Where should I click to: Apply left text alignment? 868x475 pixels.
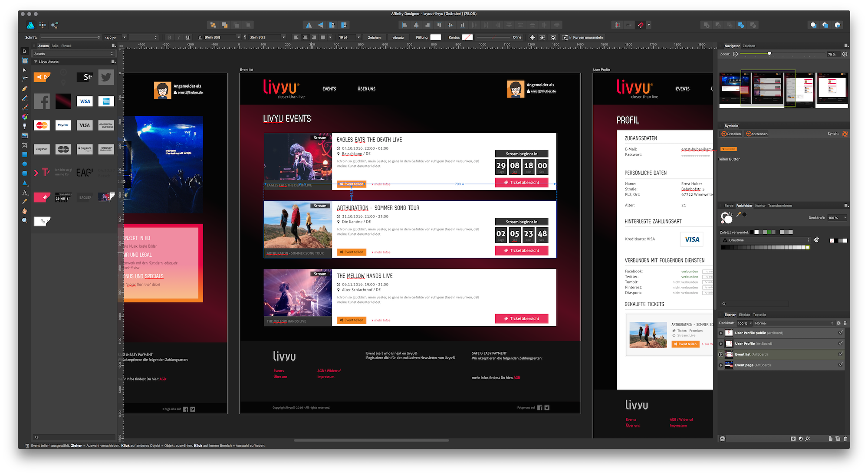coord(296,37)
